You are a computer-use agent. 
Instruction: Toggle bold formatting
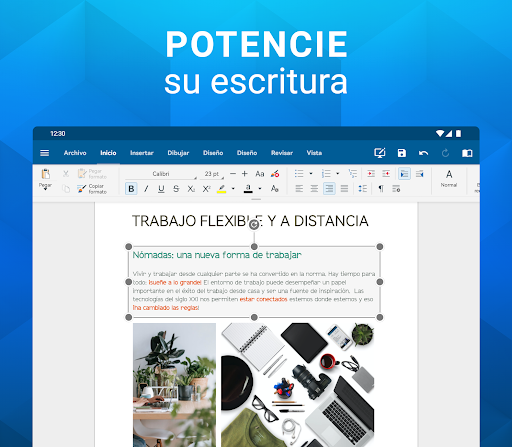point(131,189)
